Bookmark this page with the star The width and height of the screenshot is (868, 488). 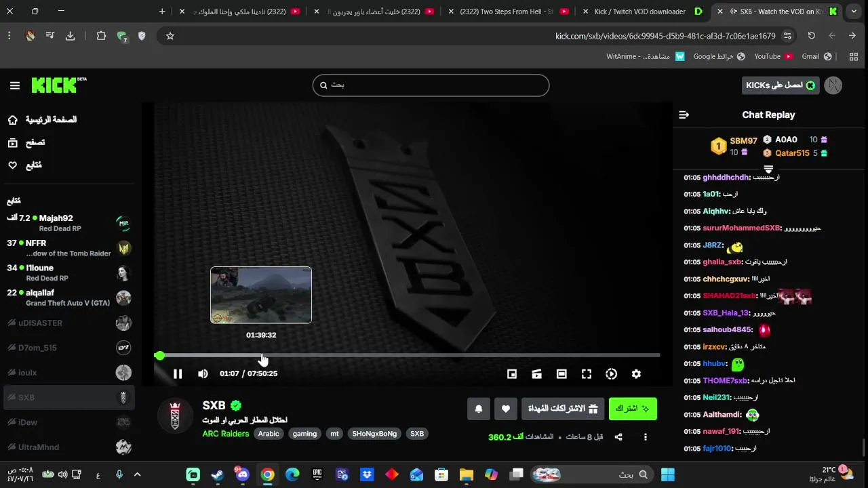[170, 36]
